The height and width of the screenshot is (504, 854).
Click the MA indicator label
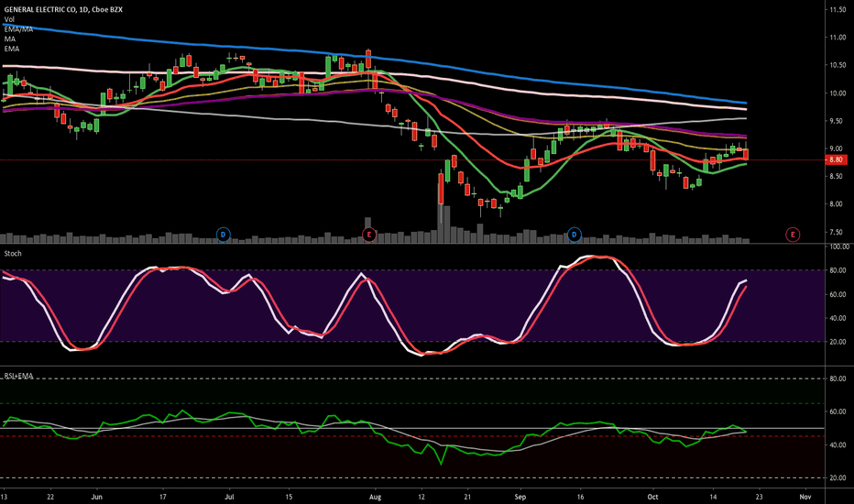tap(10, 38)
